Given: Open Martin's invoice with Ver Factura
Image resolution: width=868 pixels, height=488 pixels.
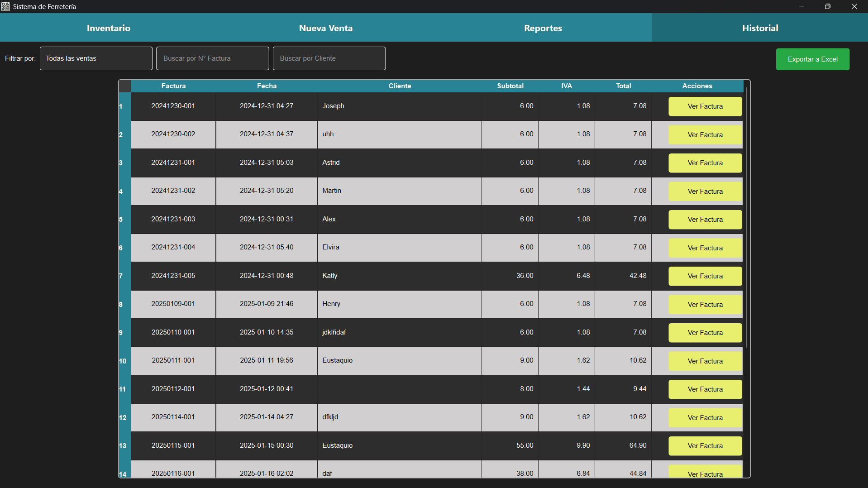Looking at the screenshot, I should click(x=705, y=191).
